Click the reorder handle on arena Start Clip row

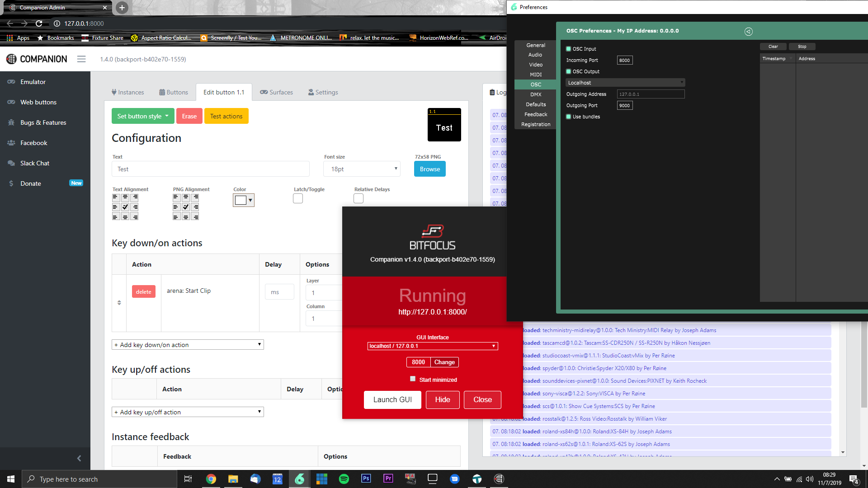[119, 303]
